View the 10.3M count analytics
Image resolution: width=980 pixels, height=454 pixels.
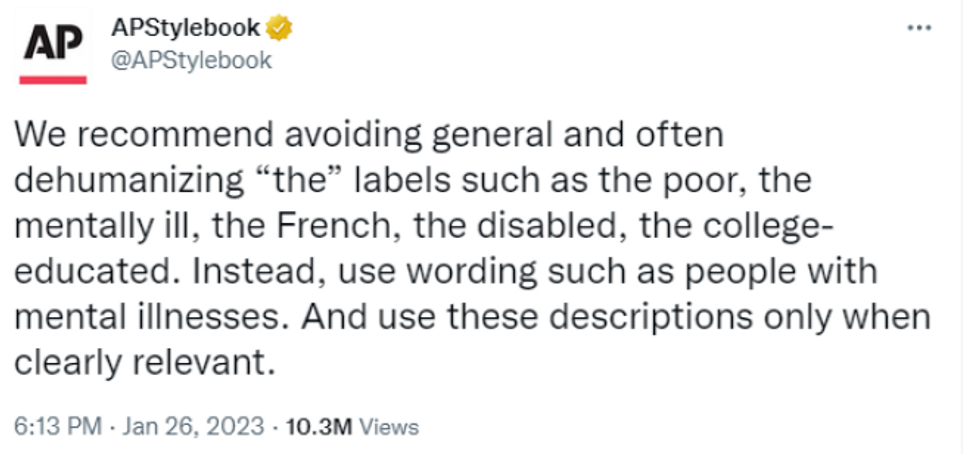click(x=319, y=427)
